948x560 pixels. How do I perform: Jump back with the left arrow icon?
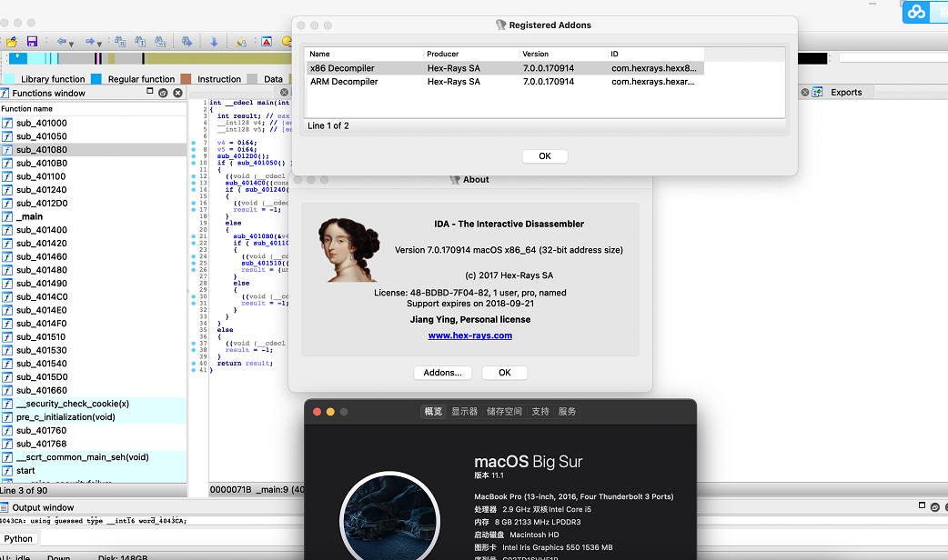coord(61,41)
